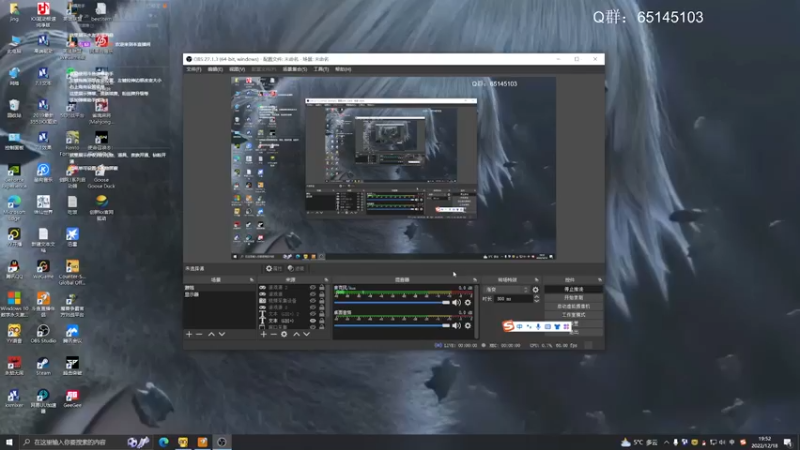Open the notification center in the taskbar

788,442
